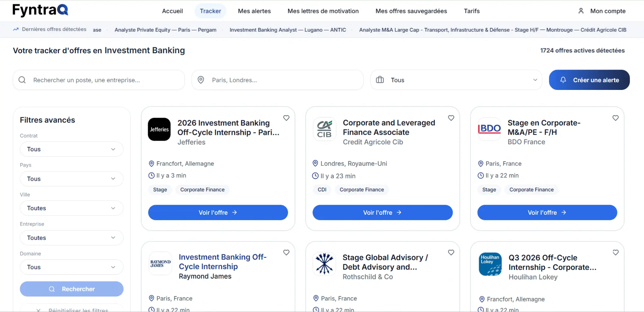Open the Contrat filter dropdown
Viewport: 644px width, 312px height.
[71, 149]
